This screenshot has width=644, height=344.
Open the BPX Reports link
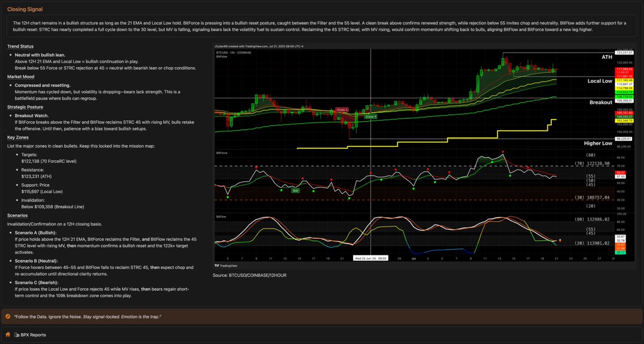pyautogui.click(x=33, y=335)
